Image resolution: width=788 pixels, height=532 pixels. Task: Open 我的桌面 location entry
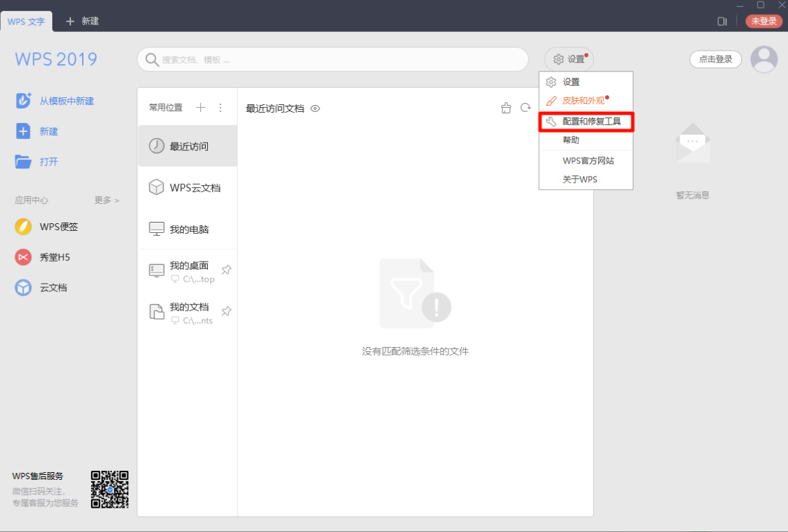(x=188, y=271)
